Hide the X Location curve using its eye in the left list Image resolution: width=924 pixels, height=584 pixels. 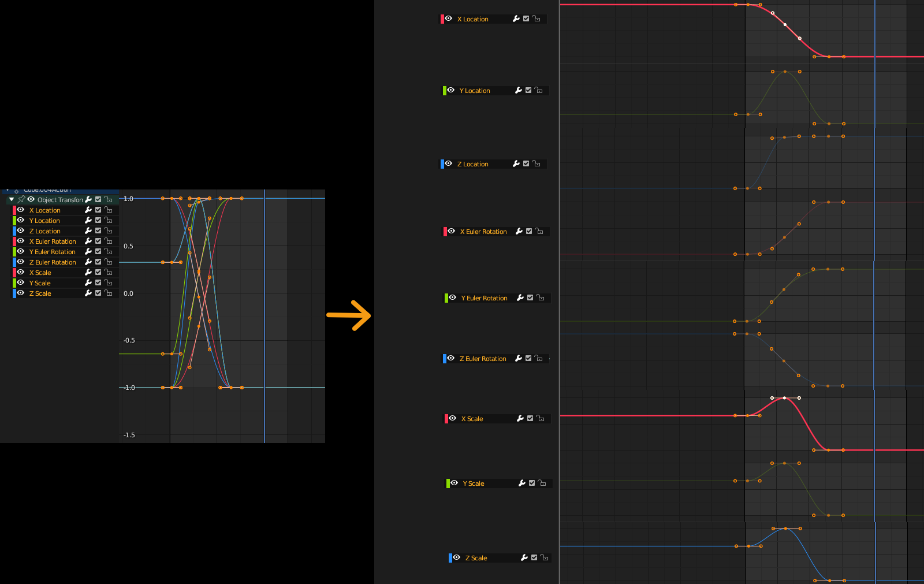click(21, 210)
